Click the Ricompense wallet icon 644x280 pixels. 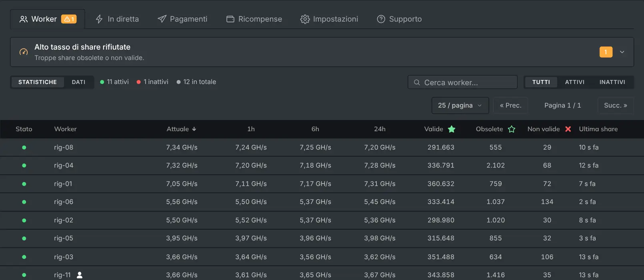230,19
